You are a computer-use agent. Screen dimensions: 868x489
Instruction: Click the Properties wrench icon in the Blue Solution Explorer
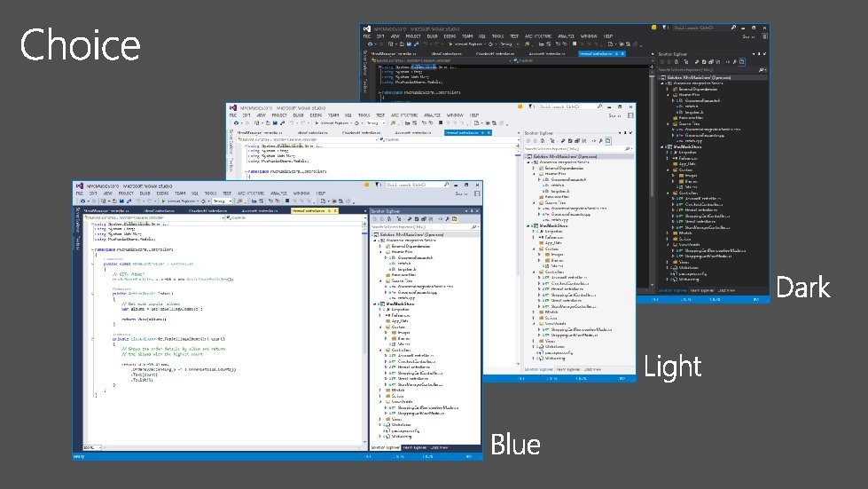click(x=447, y=218)
